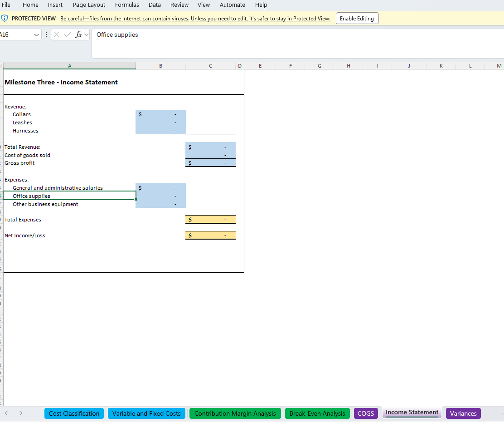Screen dimensions: 504x422
Task: Go to next sheet tabs arrow
Action: click(21, 413)
